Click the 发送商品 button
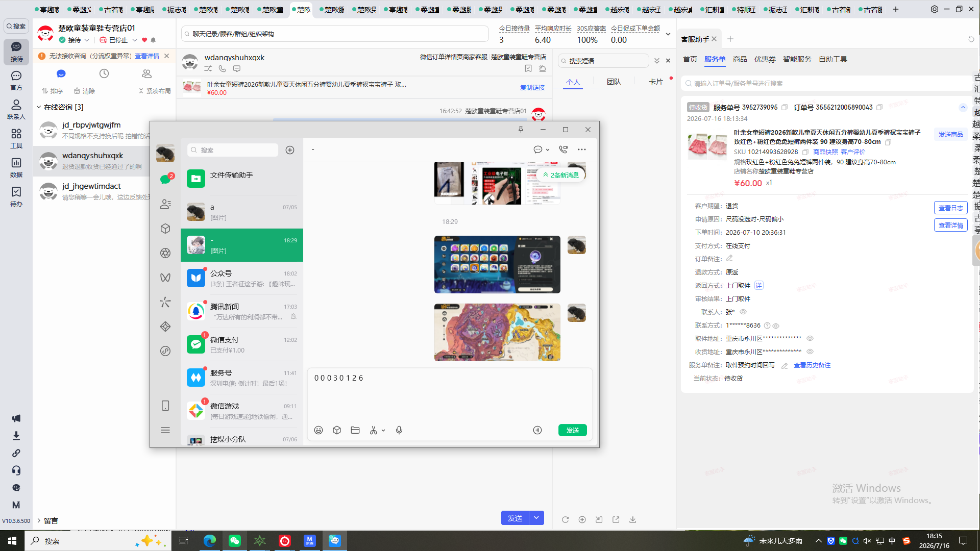 [951, 134]
